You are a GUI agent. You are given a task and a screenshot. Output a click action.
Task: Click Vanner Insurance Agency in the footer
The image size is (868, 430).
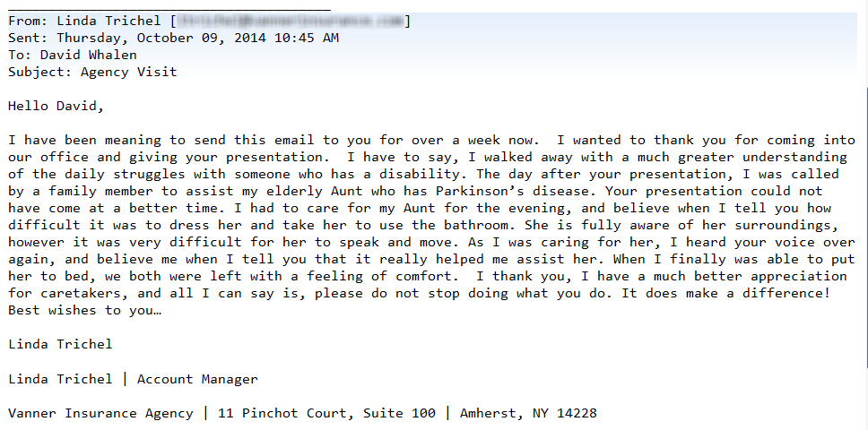[x=100, y=413]
